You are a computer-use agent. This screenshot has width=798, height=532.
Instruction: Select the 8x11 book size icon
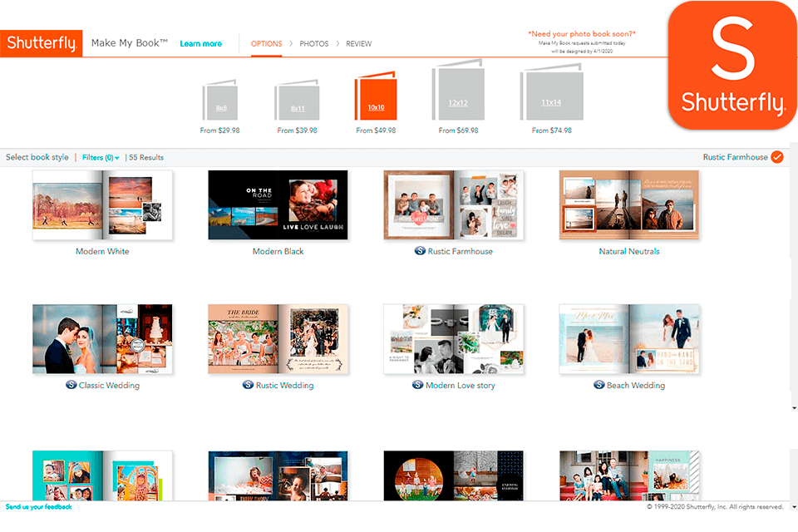298,100
